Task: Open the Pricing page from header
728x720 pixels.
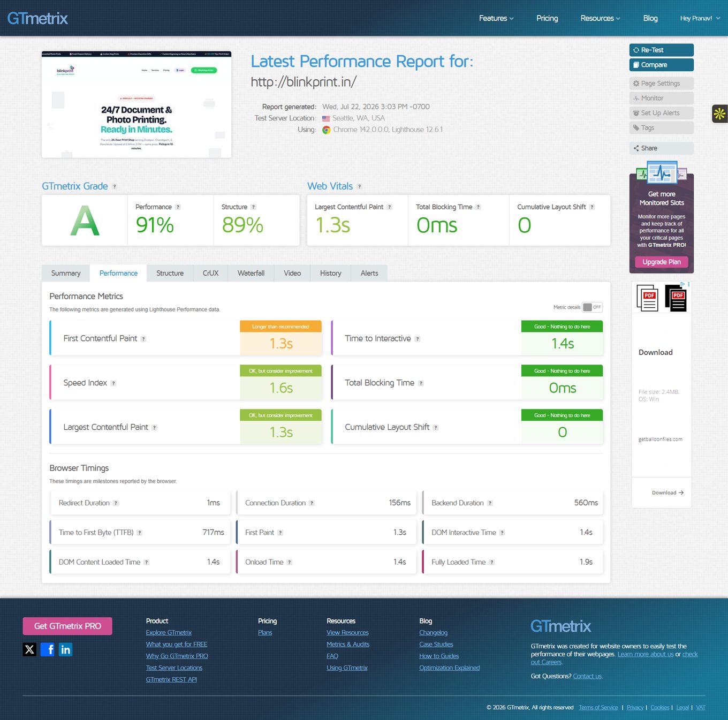Action: [547, 18]
